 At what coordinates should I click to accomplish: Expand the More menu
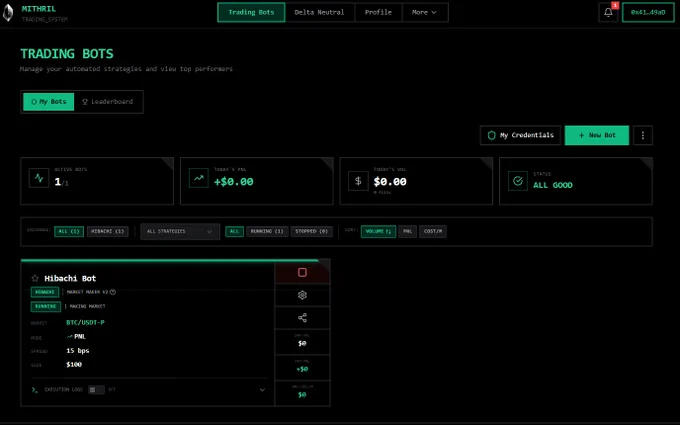(425, 12)
